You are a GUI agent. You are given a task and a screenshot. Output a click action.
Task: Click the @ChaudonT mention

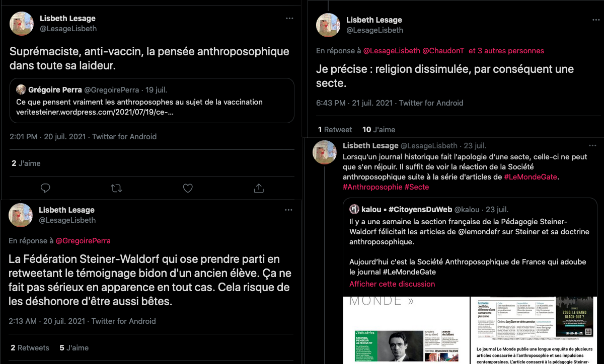tap(443, 51)
